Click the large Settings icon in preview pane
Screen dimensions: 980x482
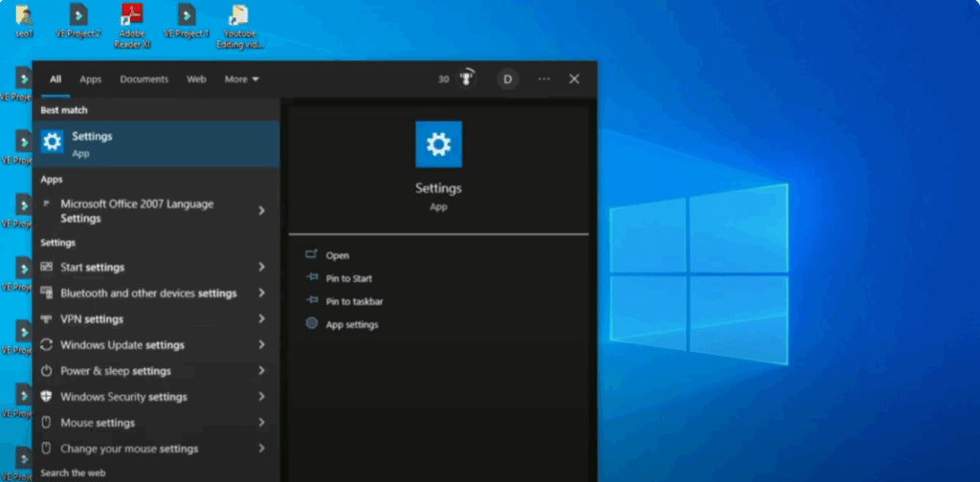438,144
